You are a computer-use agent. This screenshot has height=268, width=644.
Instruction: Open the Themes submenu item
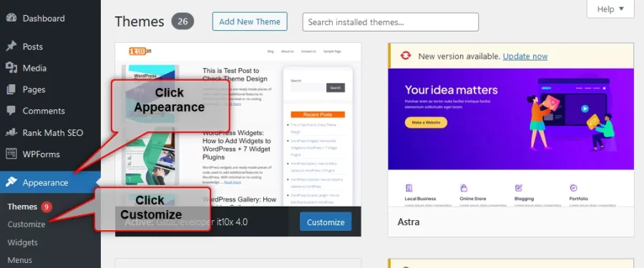click(x=22, y=207)
